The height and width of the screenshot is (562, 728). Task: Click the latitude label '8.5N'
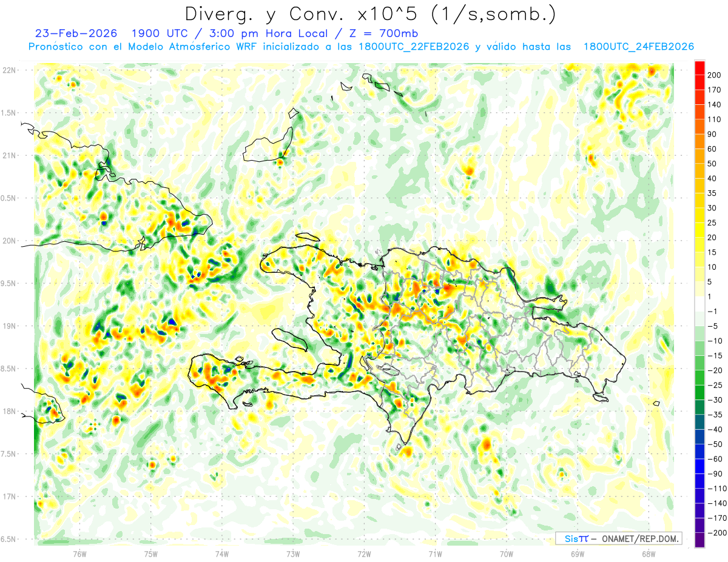(8, 369)
